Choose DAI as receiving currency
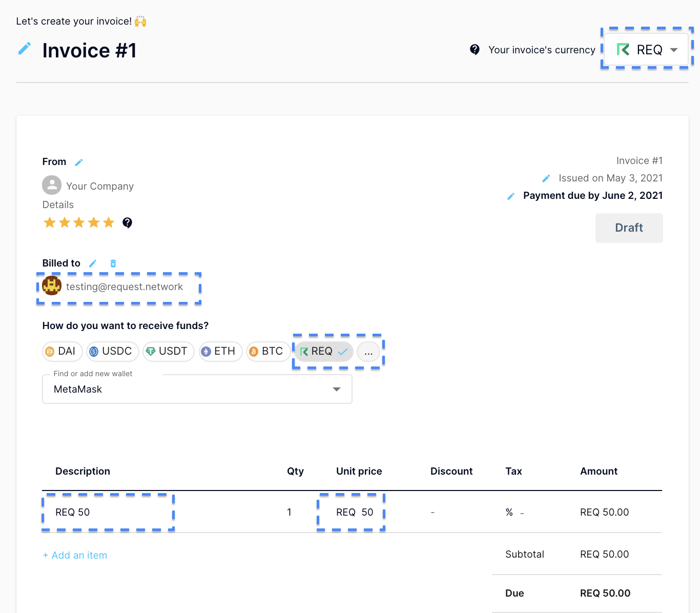 tap(62, 351)
